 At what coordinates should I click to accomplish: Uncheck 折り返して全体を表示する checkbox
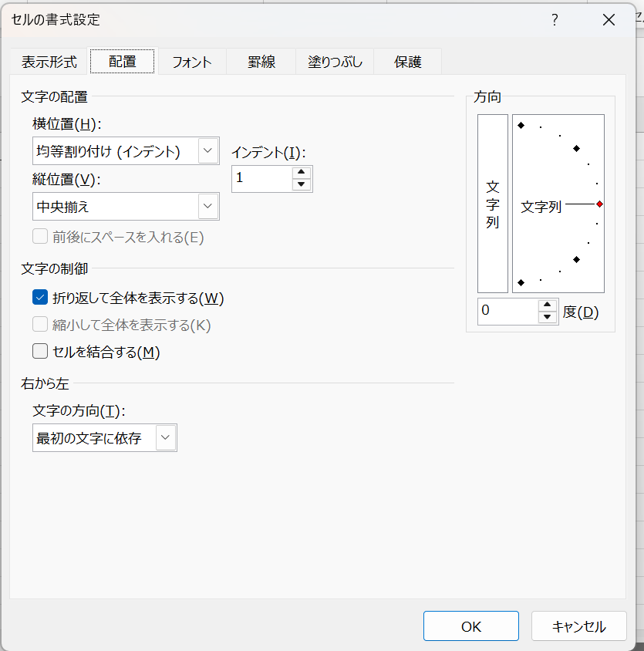(41, 298)
